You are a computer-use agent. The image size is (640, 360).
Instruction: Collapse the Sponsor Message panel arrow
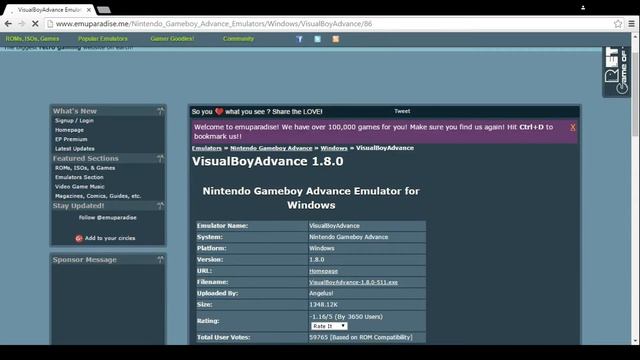160,260
